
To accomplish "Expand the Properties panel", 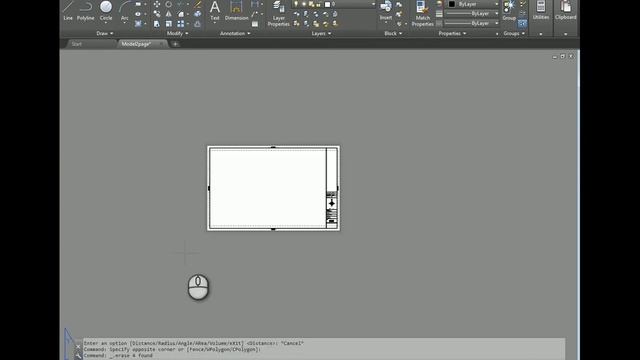I will click(452, 33).
